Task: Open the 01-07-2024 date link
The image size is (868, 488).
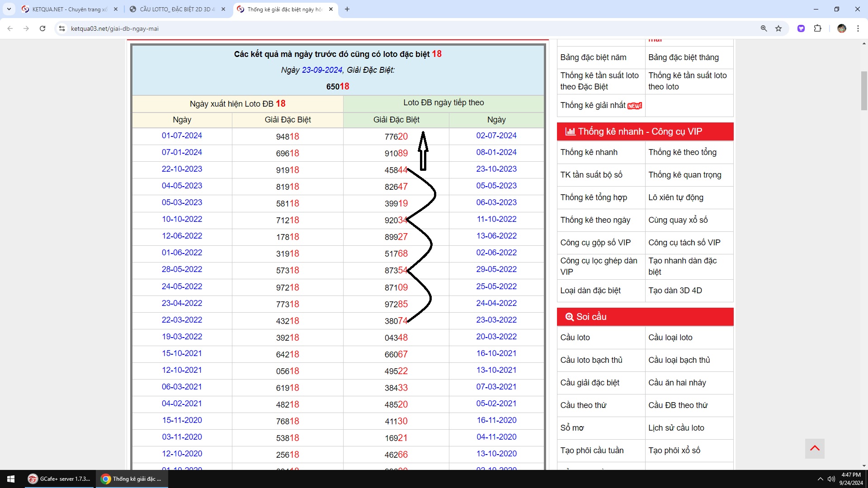Action: coord(182,136)
